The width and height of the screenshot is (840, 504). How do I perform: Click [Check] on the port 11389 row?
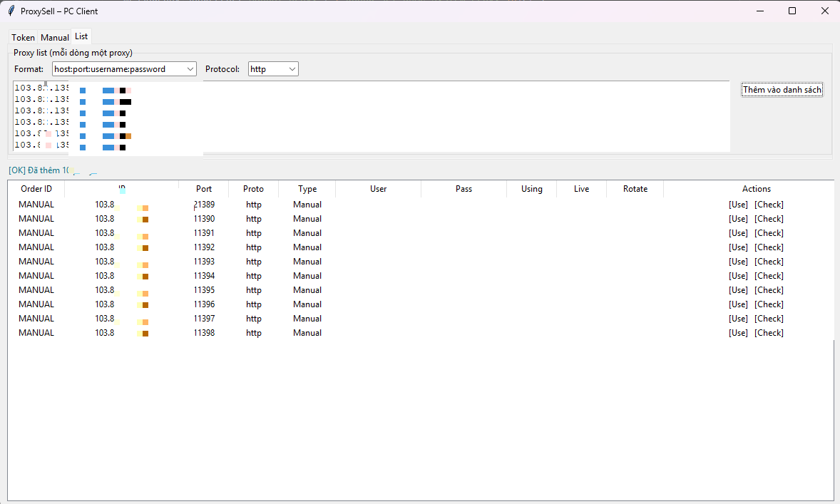[769, 205]
